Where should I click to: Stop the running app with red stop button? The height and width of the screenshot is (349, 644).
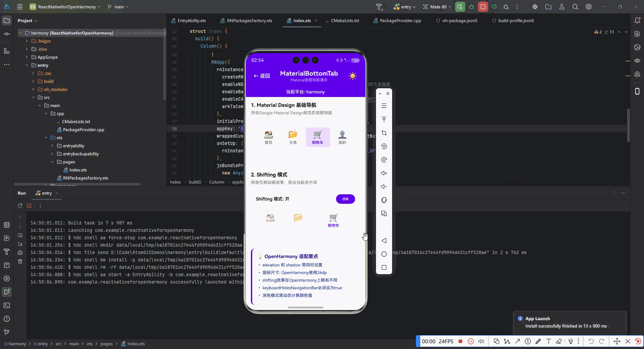[483, 7]
